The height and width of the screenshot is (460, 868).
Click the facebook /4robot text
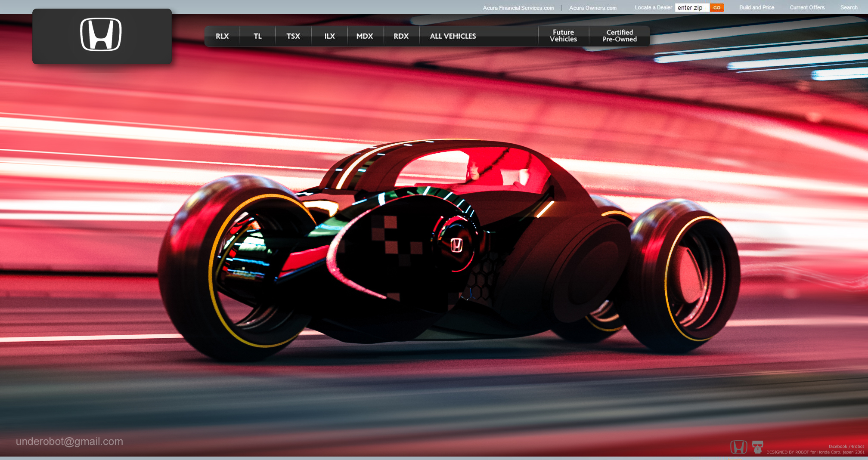click(x=846, y=447)
